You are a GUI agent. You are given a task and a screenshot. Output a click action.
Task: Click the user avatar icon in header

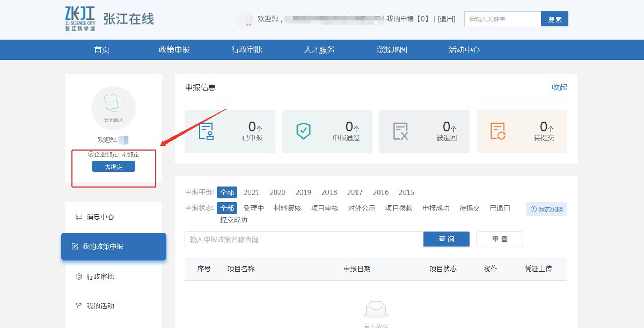pos(244,19)
